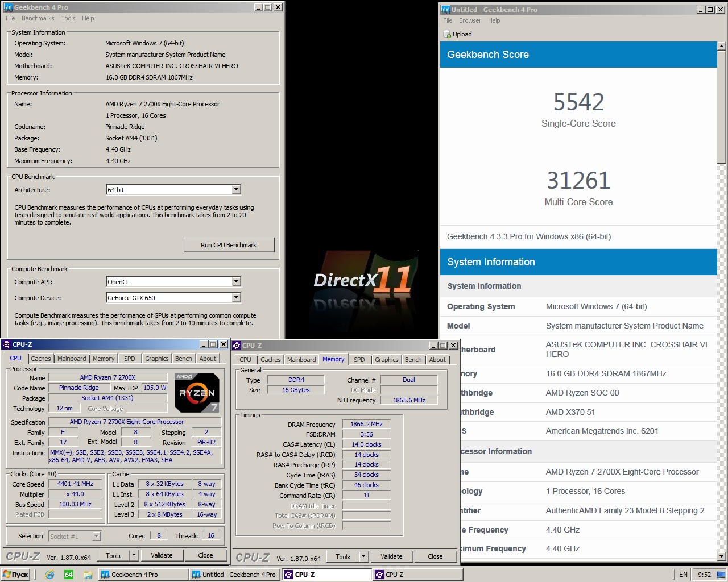Viewport: 728px width, 582px height.
Task: Click the NB Frequency 1865.6 MHz value
Action: point(409,400)
